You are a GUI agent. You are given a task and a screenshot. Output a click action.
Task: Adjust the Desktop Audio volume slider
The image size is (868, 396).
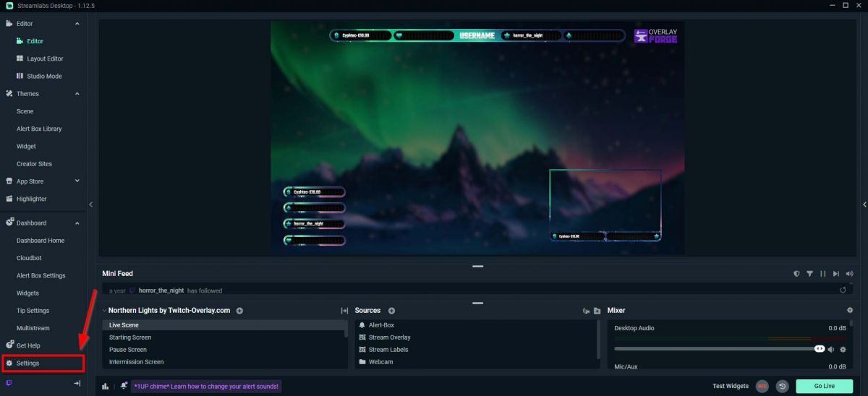[x=720, y=349]
